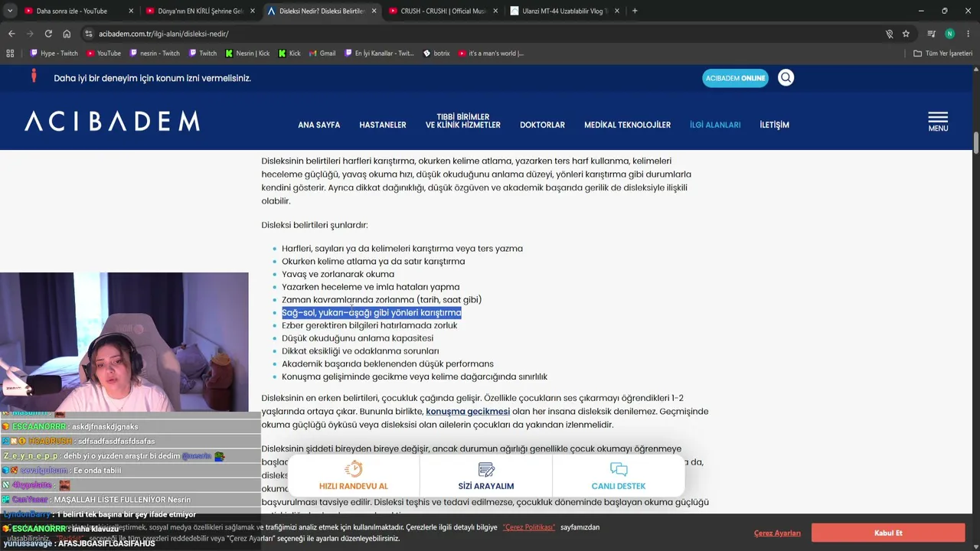
Task: Open the browser home page icon
Action: (67, 34)
